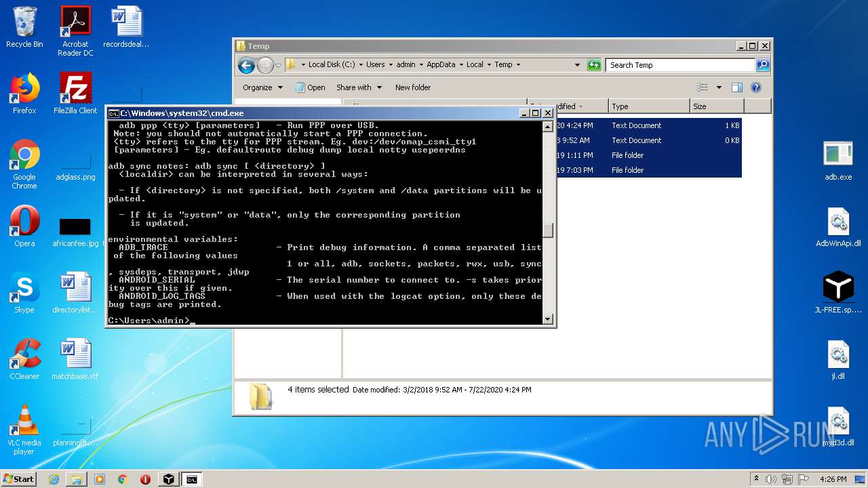Image resolution: width=868 pixels, height=488 pixels.
Task: Open recent locations dropdown next to nav arrows
Action: 278,66
